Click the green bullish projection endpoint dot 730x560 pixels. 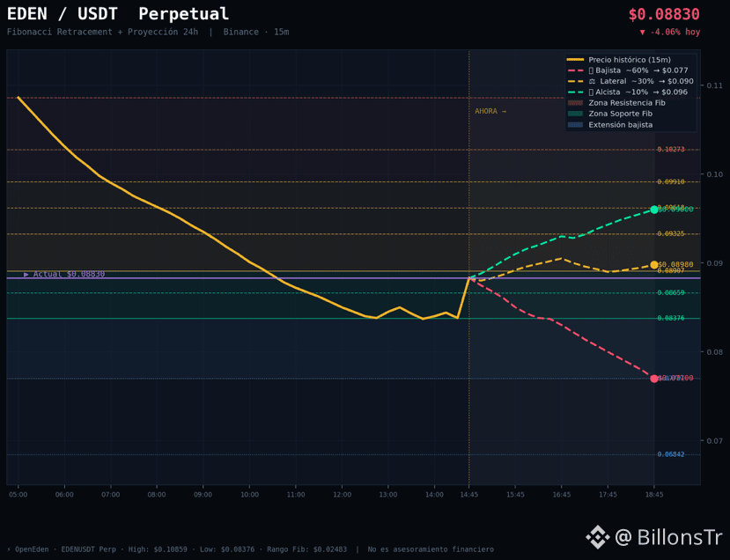pos(654,210)
